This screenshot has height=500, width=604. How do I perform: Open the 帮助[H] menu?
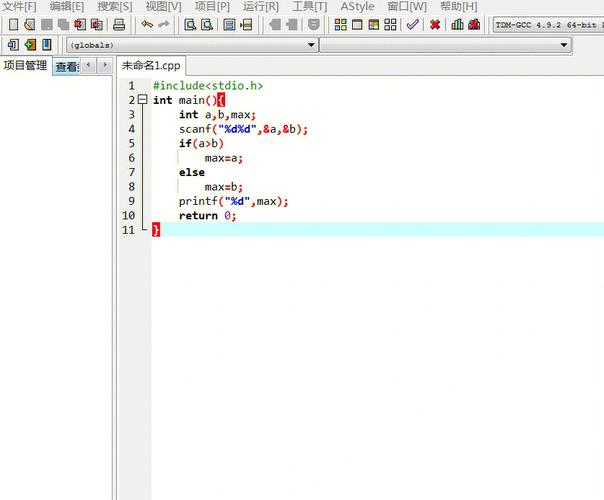click(x=459, y=7)
